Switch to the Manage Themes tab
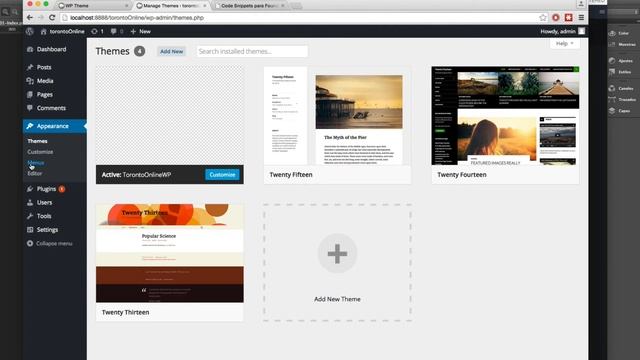 point(171,6)
